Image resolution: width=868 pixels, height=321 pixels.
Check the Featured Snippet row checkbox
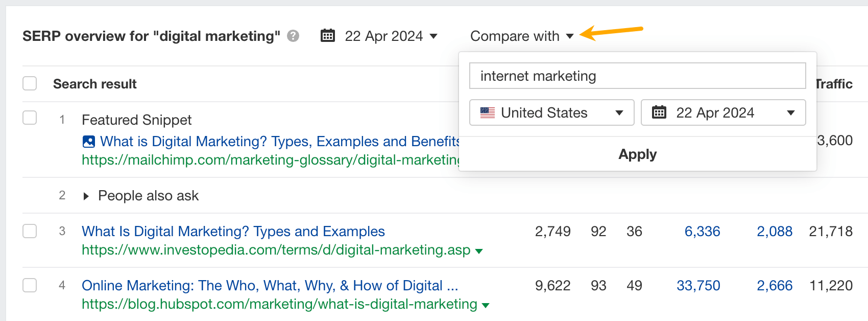[29, 118]
